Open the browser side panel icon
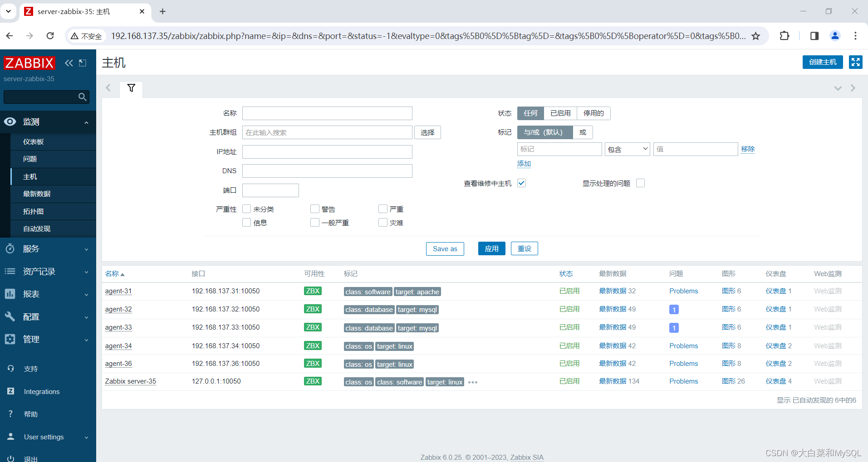868x462 pixels. pyautogui.click(x=814, y=36)
